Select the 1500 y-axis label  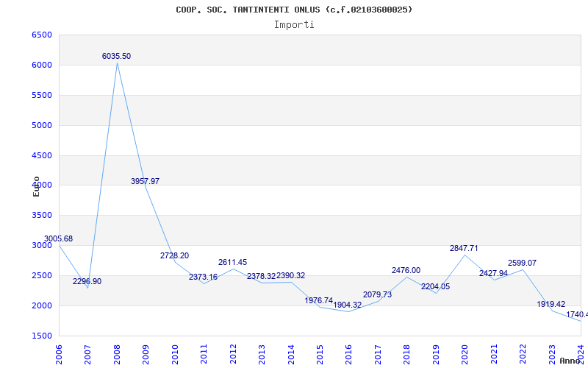pos(42,336)
